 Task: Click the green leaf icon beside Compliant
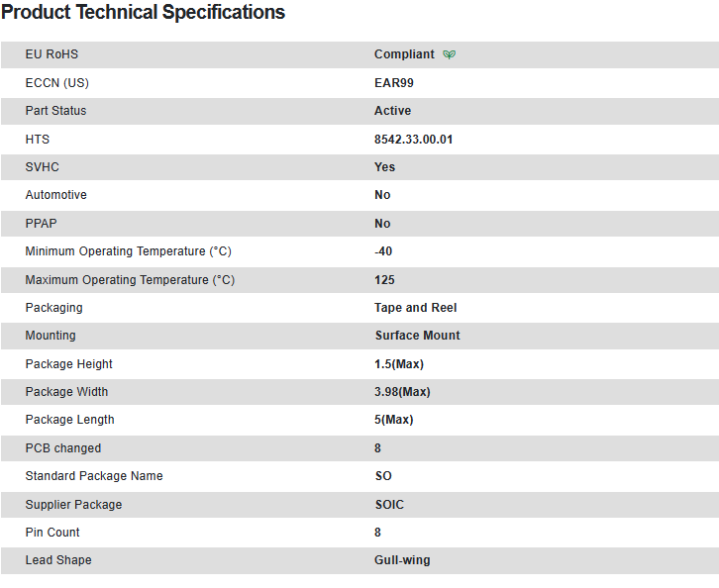450,54
